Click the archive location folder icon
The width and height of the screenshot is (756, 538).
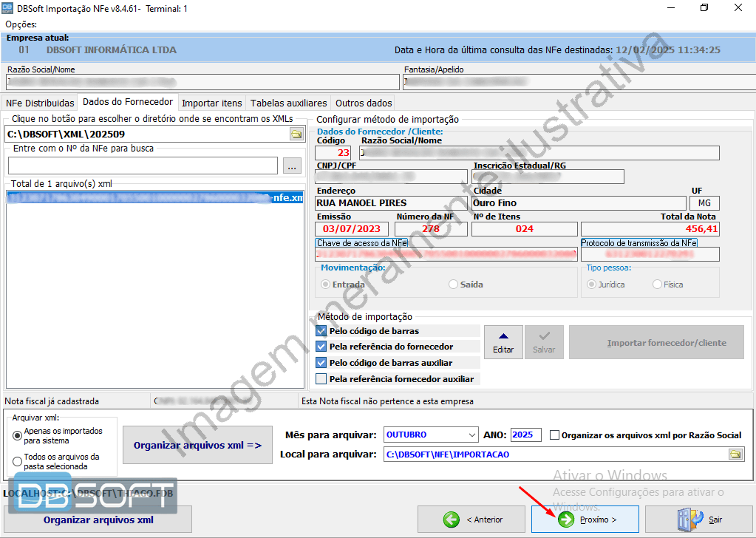(735, 454)
